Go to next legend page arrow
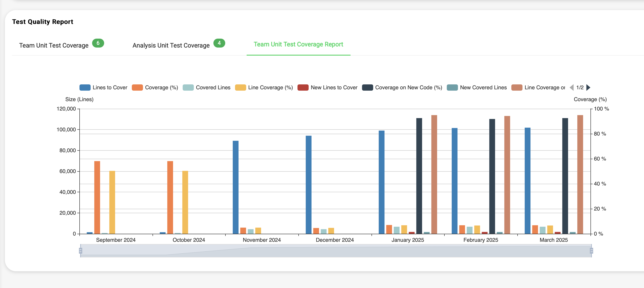Image resolution: width=644 pixels, height=288 pixels. (x=588, y=88)
